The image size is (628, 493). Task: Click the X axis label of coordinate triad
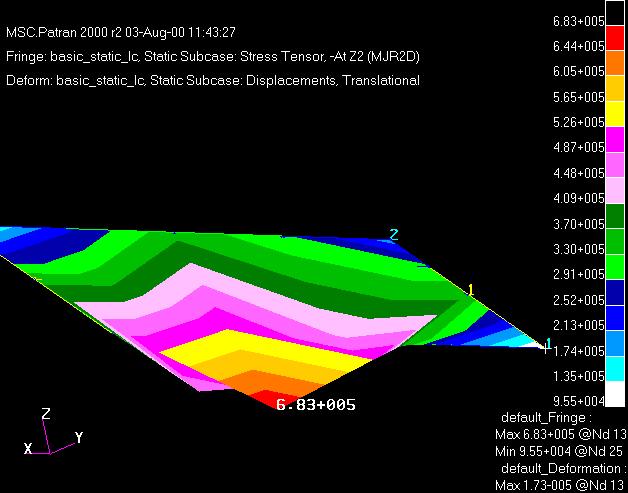28,448
